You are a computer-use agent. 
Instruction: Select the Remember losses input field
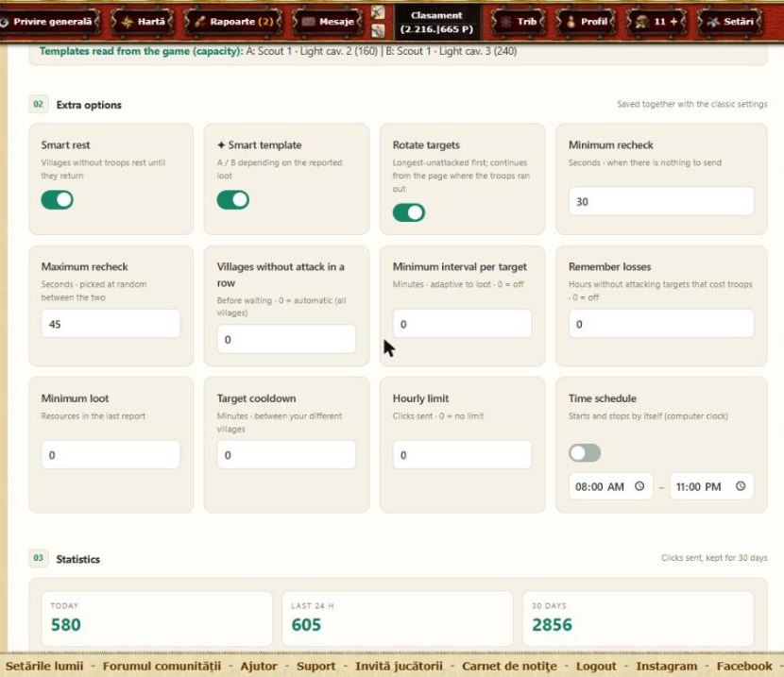(661, 324)
